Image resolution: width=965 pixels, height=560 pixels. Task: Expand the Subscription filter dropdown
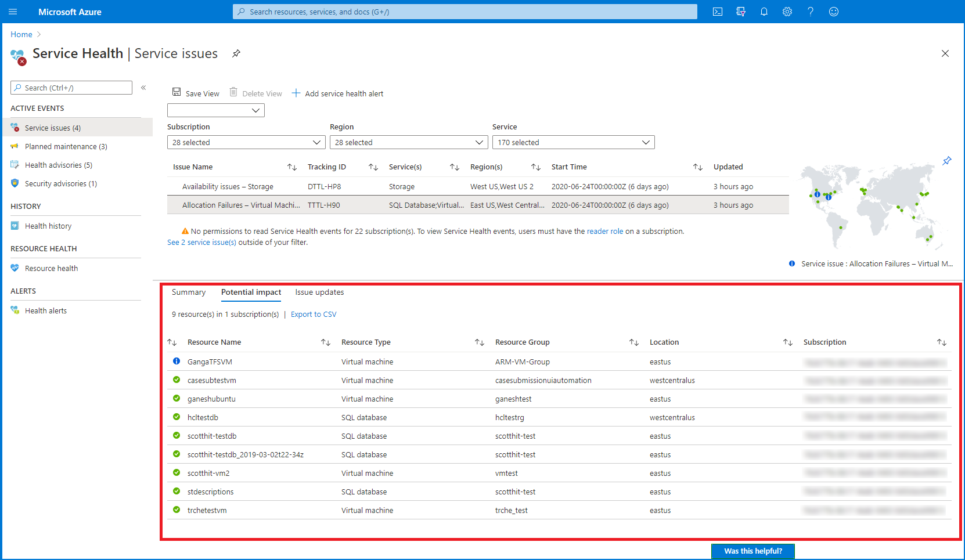tap(246, 142)
